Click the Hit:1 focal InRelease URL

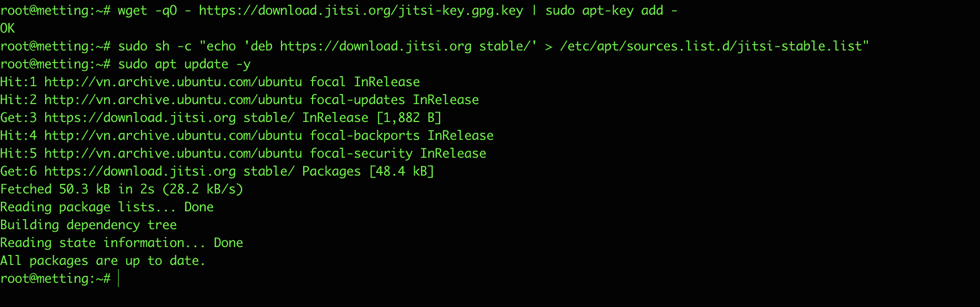pyautogui.click(x=173, y=82)
